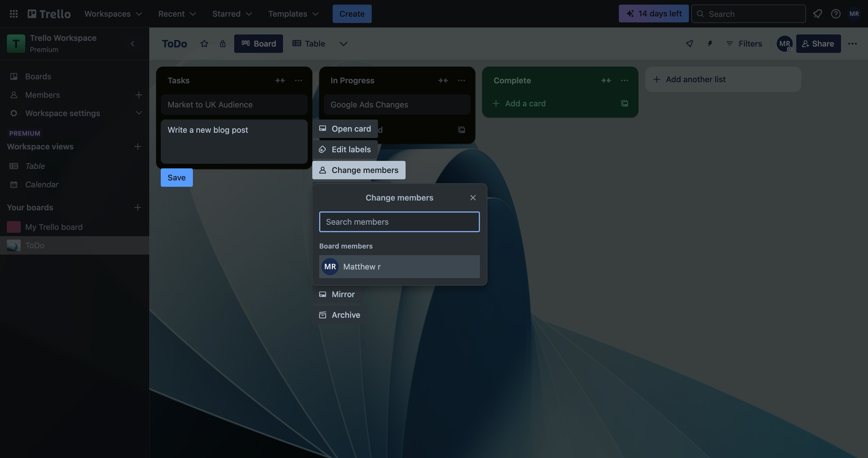This screenshot has width=868, height=458.
Task: Edit the Write a new blog post text
Action: 234,142
